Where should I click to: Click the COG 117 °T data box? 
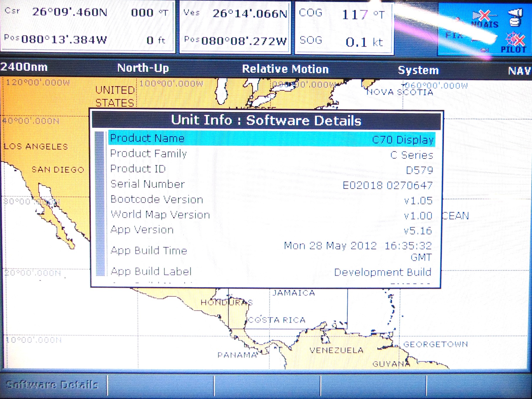(344, 15)
